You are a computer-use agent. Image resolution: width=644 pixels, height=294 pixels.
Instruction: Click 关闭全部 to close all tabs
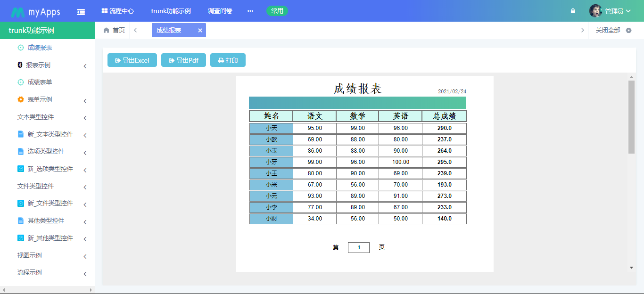point(608,30)
